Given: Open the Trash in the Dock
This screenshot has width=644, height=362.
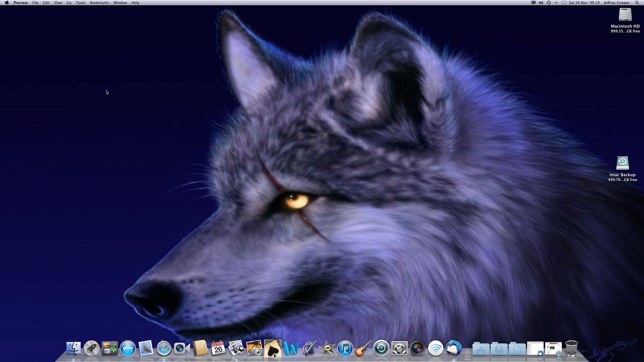Looking at the screenshot, I should point(571,348).
